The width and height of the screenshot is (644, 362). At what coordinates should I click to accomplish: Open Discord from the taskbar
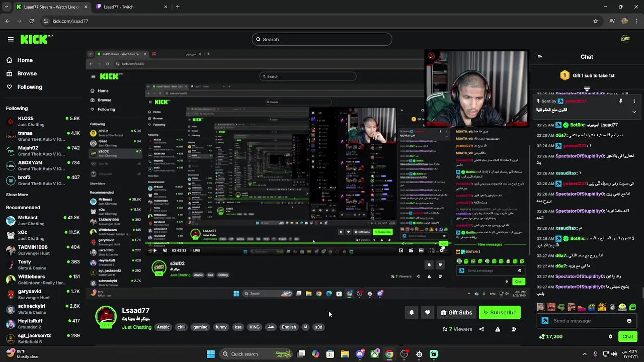(x=360, y=354)
